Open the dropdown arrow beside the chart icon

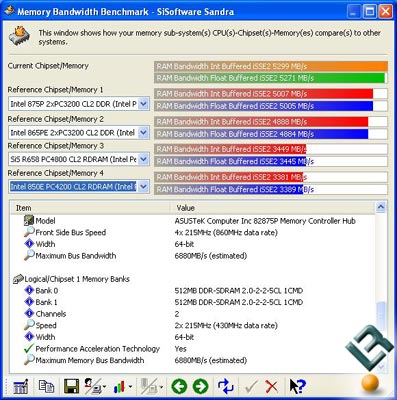coord(130,387)
